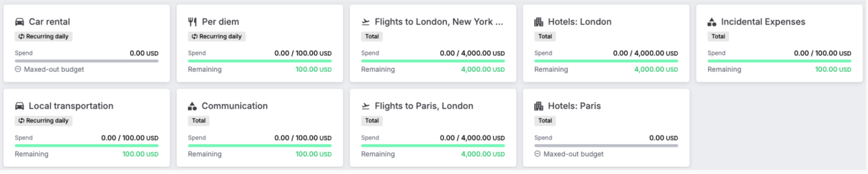
Task: Click Maxed-out budget text under Hotels: Paris
Action: [574, 154]
